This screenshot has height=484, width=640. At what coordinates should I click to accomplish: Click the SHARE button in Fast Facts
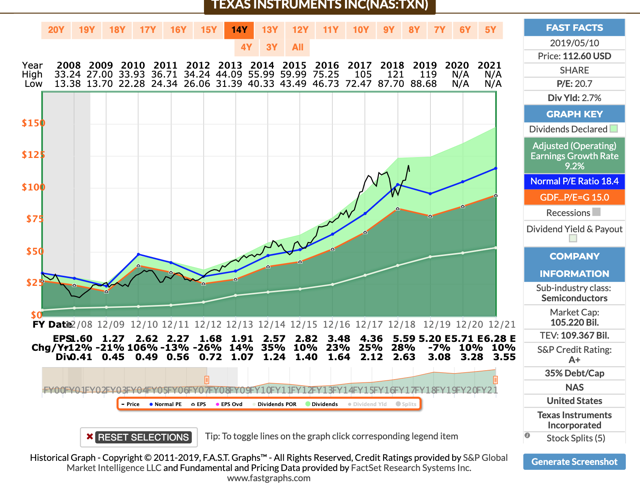click(574, 70)
